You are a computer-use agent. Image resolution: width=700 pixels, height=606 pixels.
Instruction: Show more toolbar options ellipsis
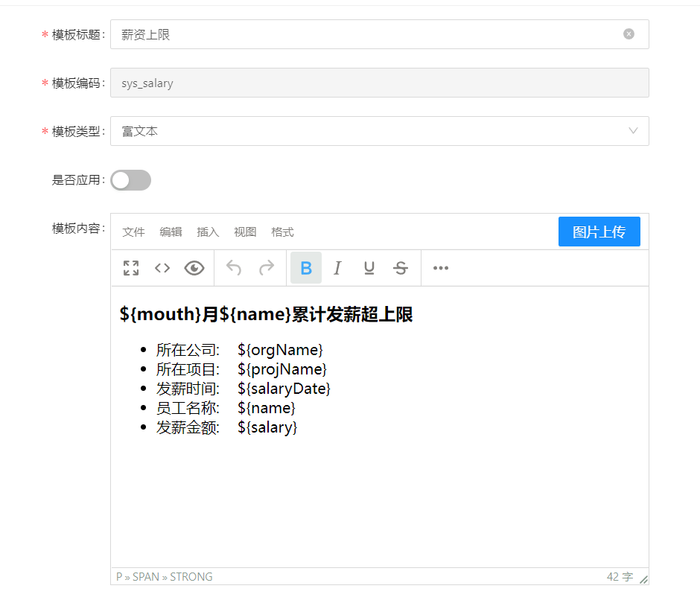(441, 268)
